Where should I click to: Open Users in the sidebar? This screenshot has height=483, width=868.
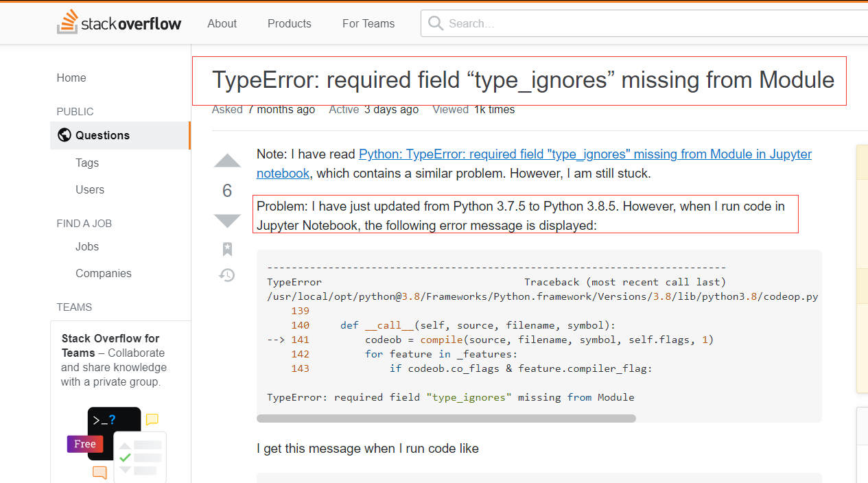90,189
